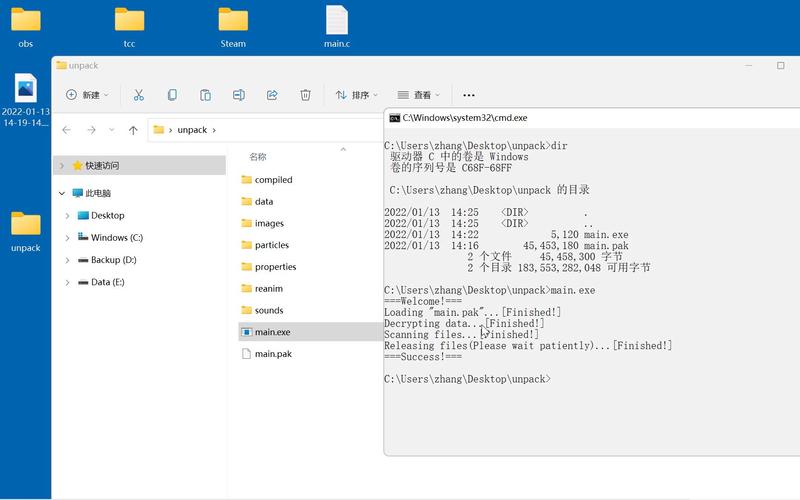Click the Rename icon in toolbar
This screenshot has width=800, height=500.
point(239,95)
